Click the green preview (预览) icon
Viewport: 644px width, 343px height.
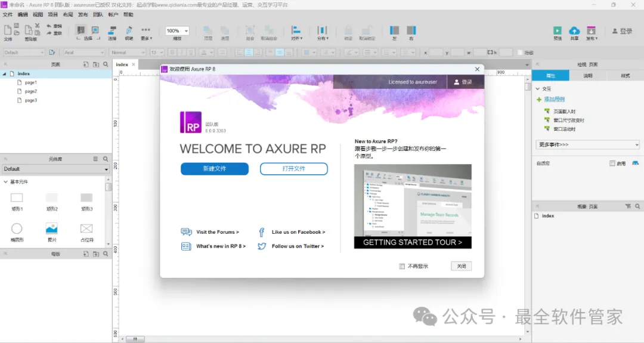[558, 30]
